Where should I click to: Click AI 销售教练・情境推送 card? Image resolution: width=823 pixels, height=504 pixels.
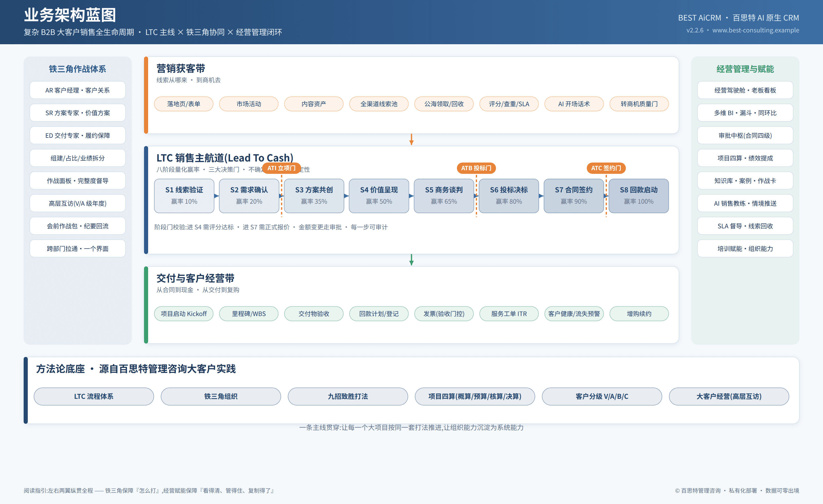click(745, 203)
